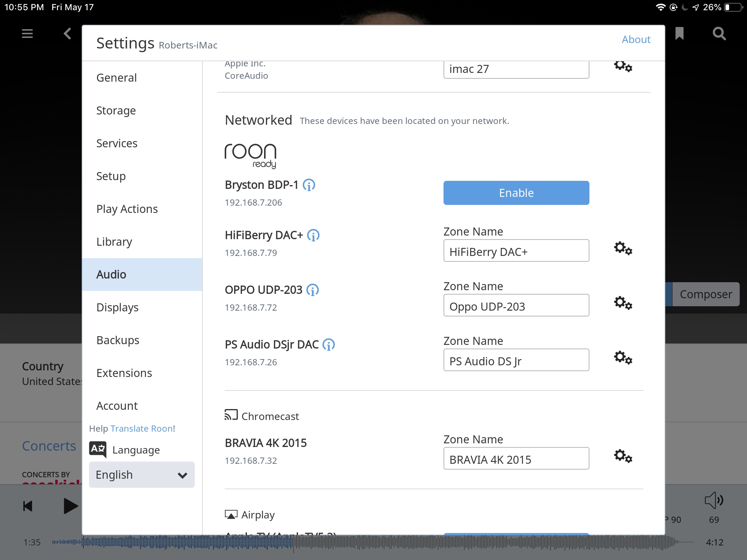Select the Account settings tab
Image resolution: width=747 pixels, height=560 pixels.
(x=142, y=406)
